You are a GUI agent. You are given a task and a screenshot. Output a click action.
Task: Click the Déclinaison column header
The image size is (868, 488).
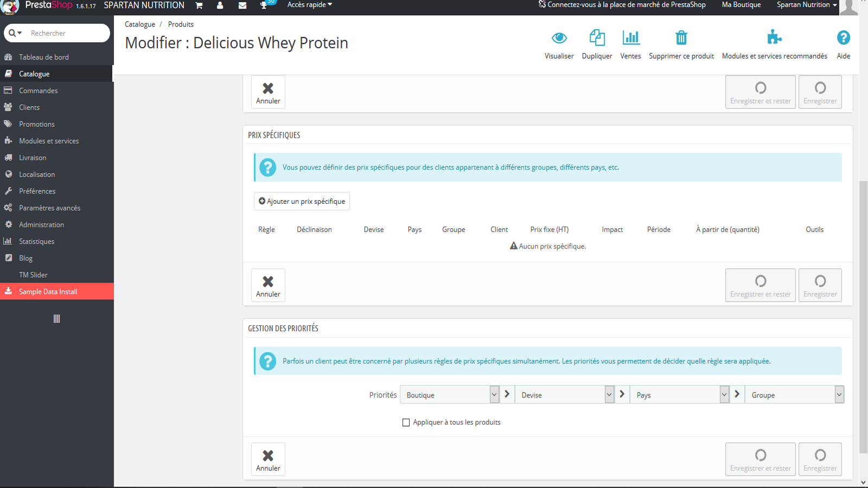pyautogui.click(x=314, y=229)
